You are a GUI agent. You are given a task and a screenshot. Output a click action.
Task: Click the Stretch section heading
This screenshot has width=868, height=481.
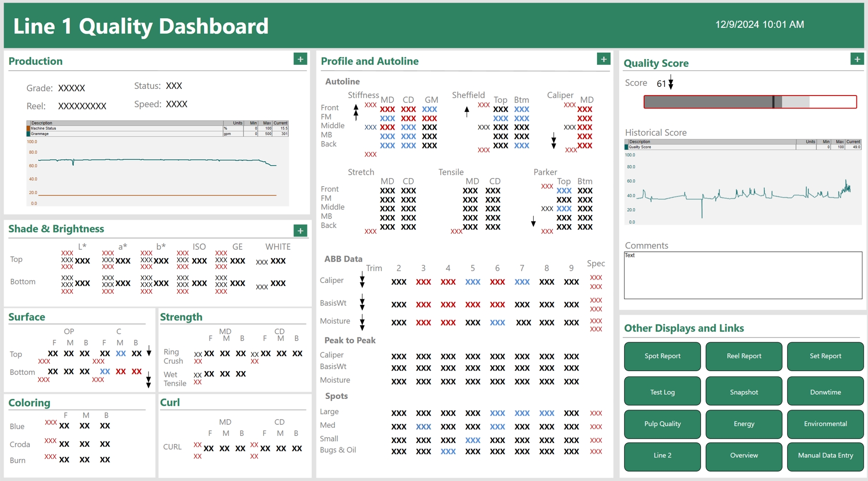[x=361, y=172]
